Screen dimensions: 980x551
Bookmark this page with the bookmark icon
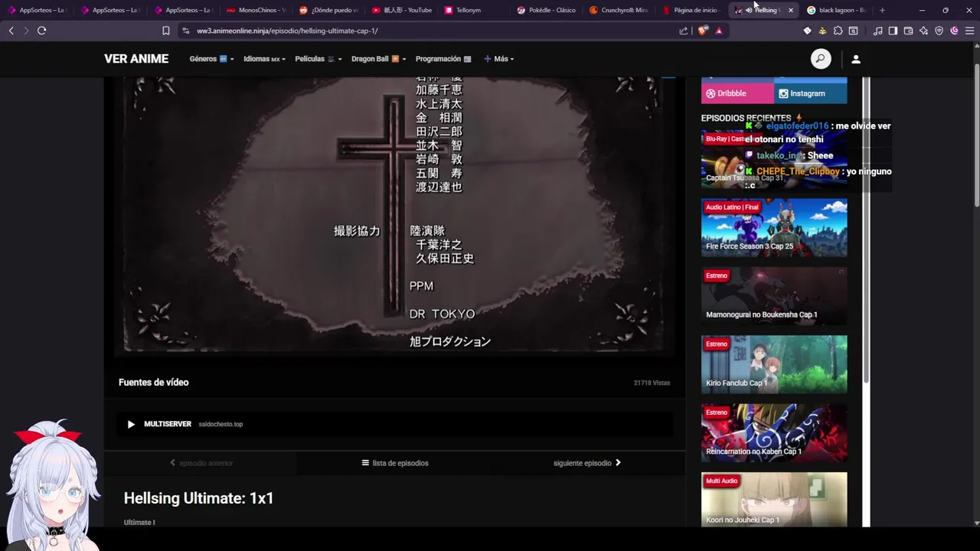pos(165,31)
